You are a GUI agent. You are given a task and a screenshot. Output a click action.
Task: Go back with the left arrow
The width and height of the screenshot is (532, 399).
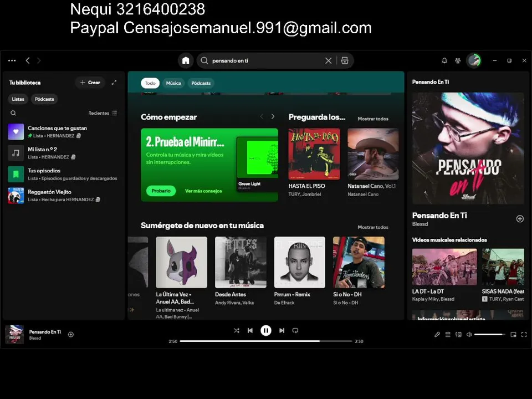coord(28,60)
